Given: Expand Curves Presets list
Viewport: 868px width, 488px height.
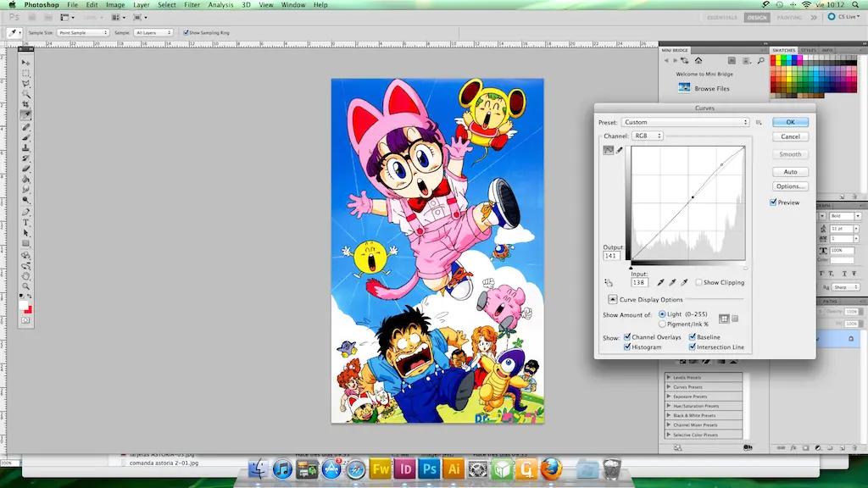Looking at the screenshot, I should click(668, 386).
